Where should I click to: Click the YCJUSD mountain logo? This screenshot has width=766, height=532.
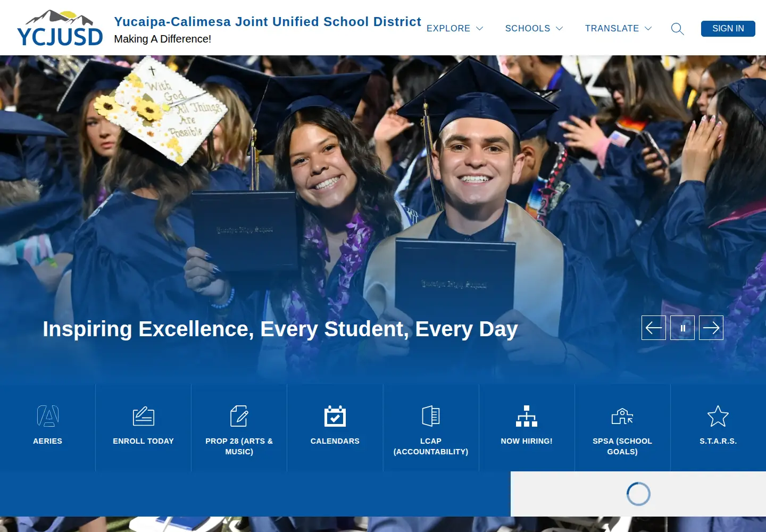(x=60, y=28)
